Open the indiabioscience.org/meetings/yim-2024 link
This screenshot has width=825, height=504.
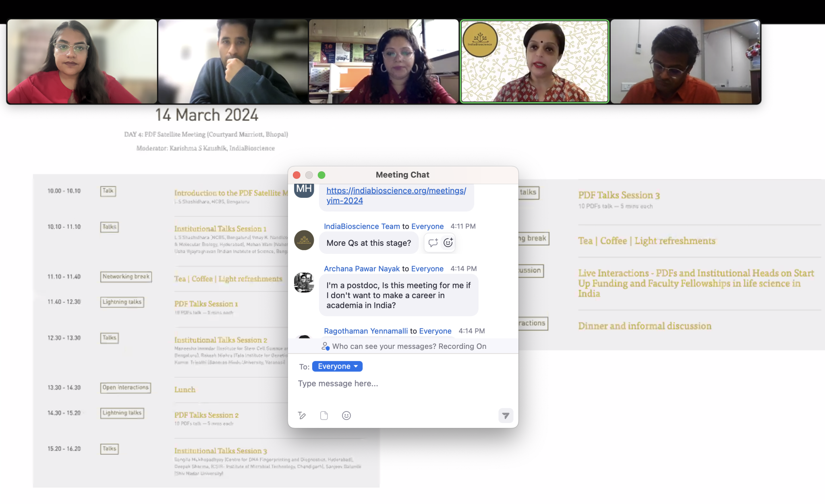tap(396, 195)
